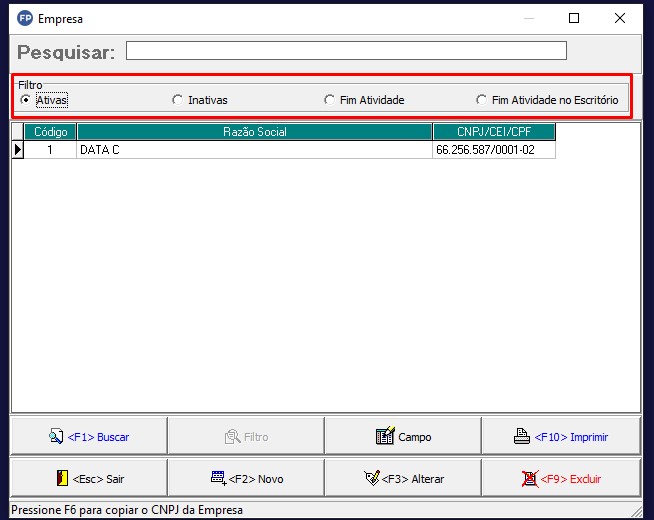Click into the Pesquisar search field
Image resolution: width=654 pixels, height=520 pixels.
pos(346,51)
